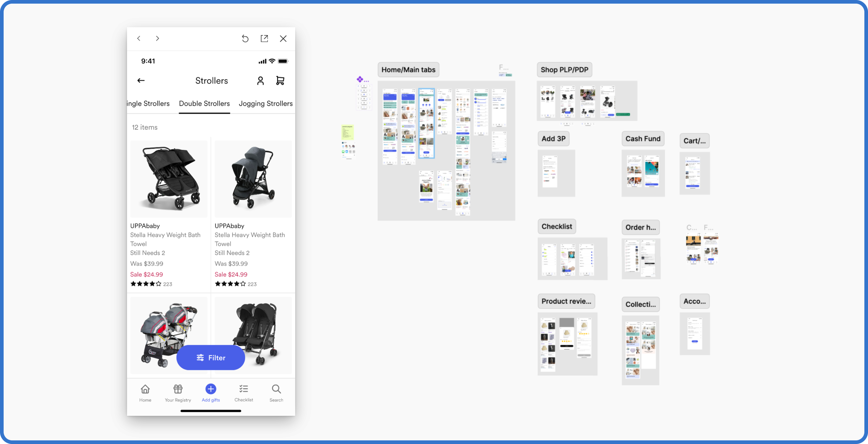Select the Double Strollers tab
This screenshot has width=868, height=444.
coord(204,104)
